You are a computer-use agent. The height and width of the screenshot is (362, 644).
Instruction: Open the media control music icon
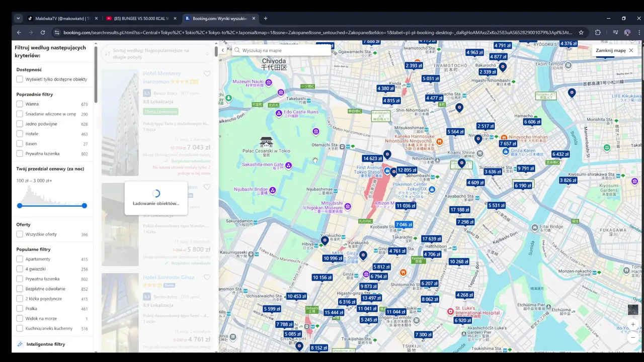(615, 32)
